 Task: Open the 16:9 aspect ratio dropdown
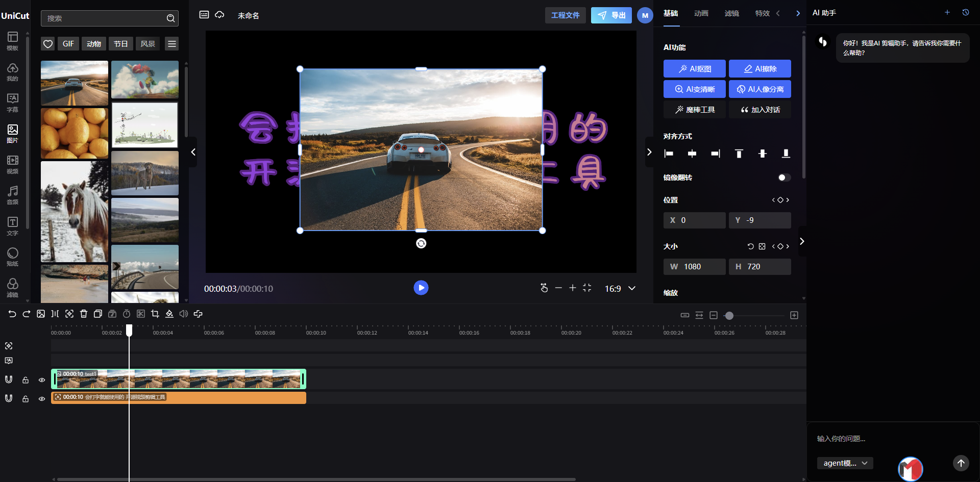click(x=620, y=289)
